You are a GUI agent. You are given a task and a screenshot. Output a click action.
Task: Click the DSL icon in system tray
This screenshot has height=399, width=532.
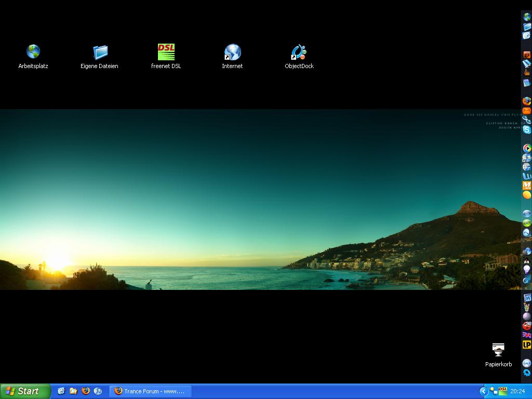(x=502, y=391)
